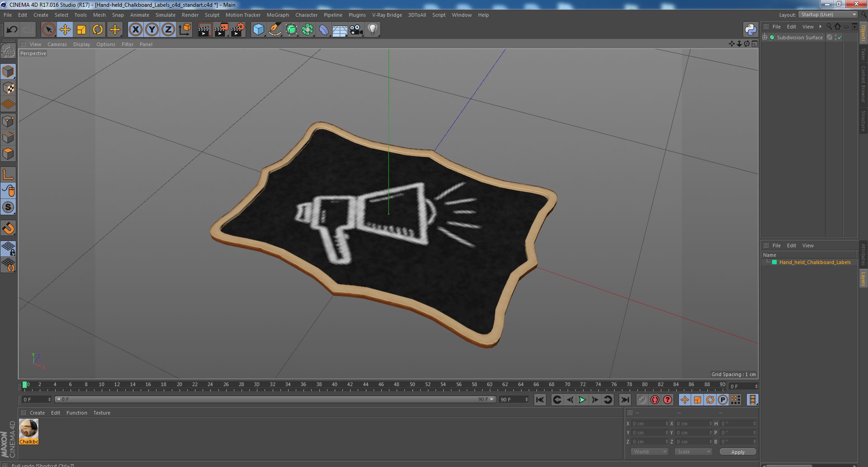Open viewport Display menu

(81, 44)
